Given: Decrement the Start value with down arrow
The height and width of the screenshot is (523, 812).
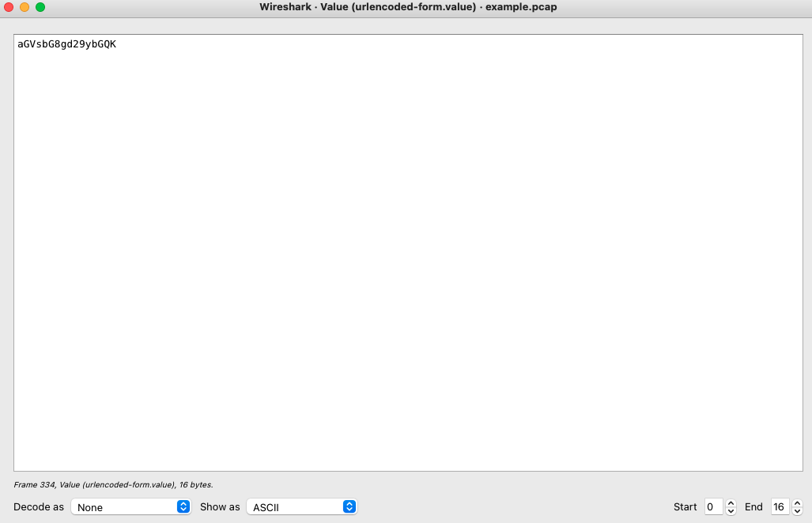Looking at the screenshot, I should coord(731,511).
